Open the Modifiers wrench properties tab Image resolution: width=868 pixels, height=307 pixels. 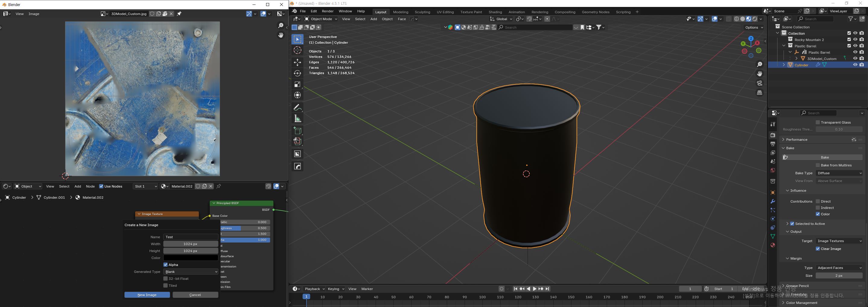pyautogui.click(x=773, y=201)
